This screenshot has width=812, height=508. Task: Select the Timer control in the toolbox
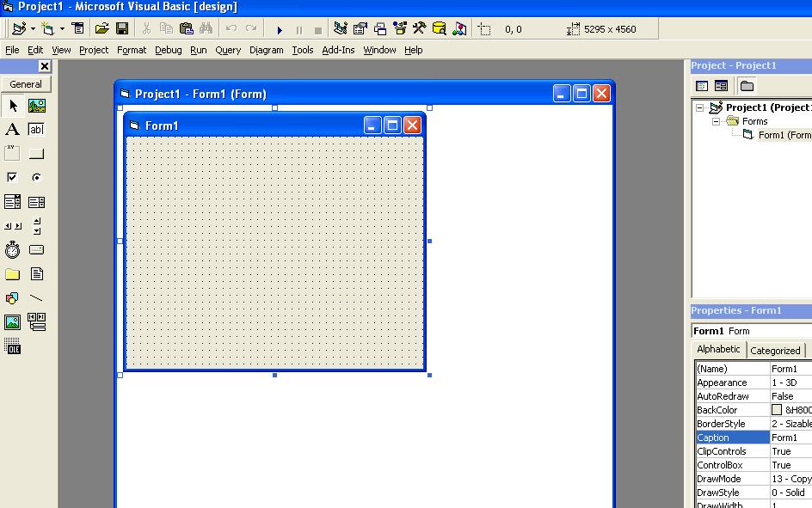point(13,249)
